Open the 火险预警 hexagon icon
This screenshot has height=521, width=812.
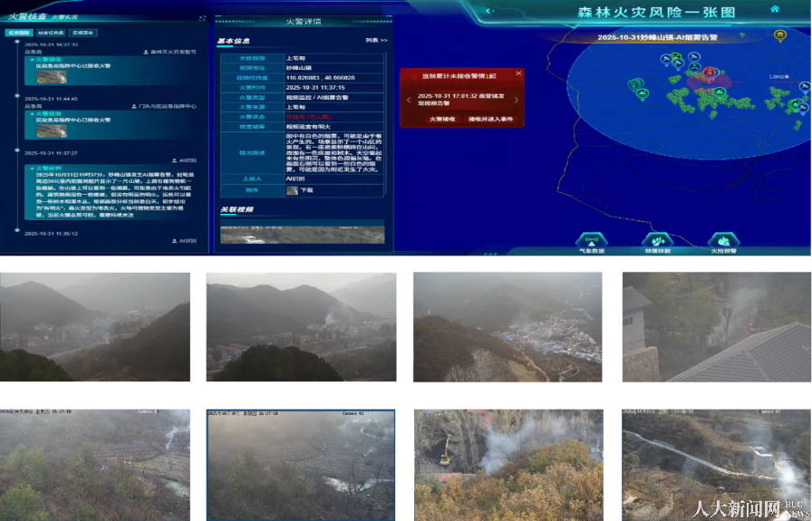point(723,240)
